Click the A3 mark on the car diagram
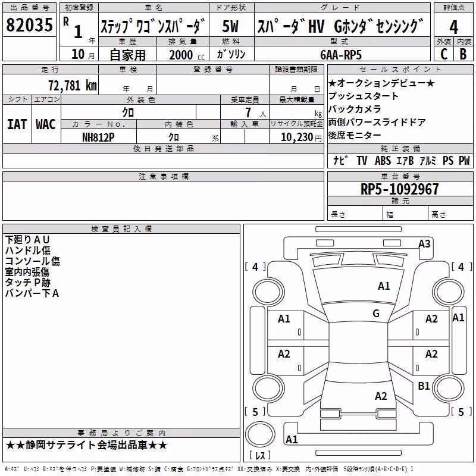Image resolution: width=476 pixels, height=476 pixels. pyautogui.click(x=424, y=244)
